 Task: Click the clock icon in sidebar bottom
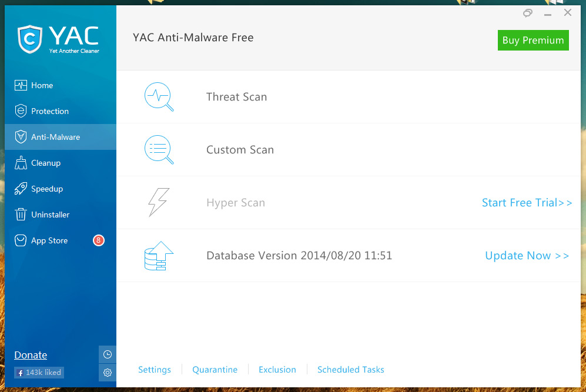pos(107,354)
